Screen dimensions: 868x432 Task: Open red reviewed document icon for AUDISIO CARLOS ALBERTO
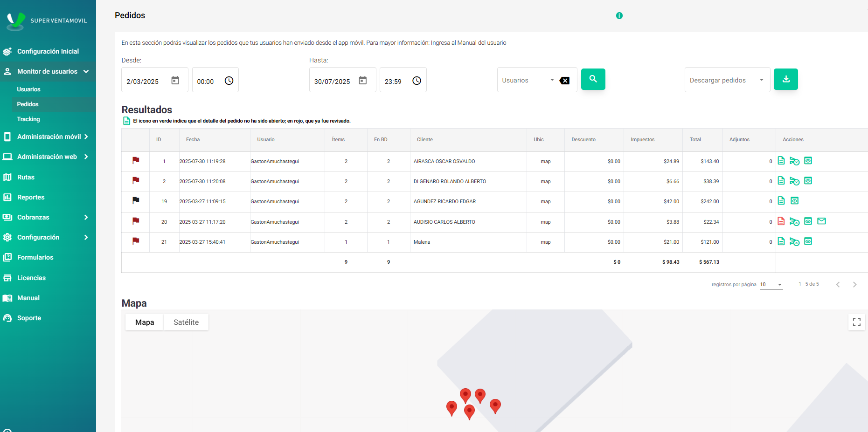pos(781,221)
